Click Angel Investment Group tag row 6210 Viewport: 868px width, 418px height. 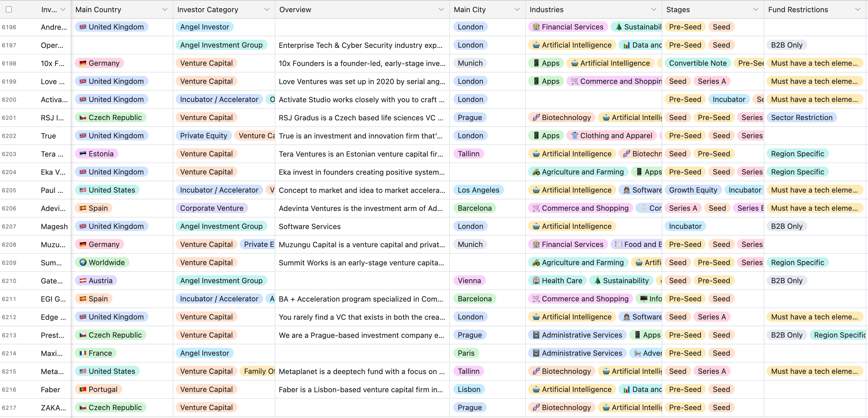coord(221,281)
